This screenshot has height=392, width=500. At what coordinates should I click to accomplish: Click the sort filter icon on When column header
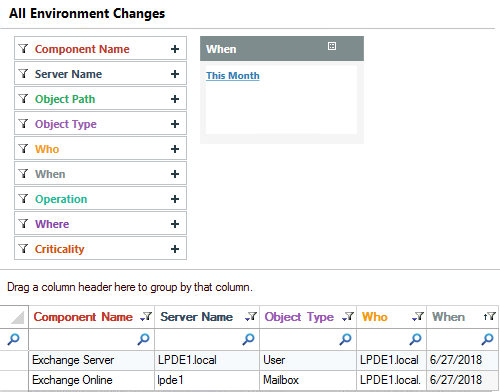490,316
